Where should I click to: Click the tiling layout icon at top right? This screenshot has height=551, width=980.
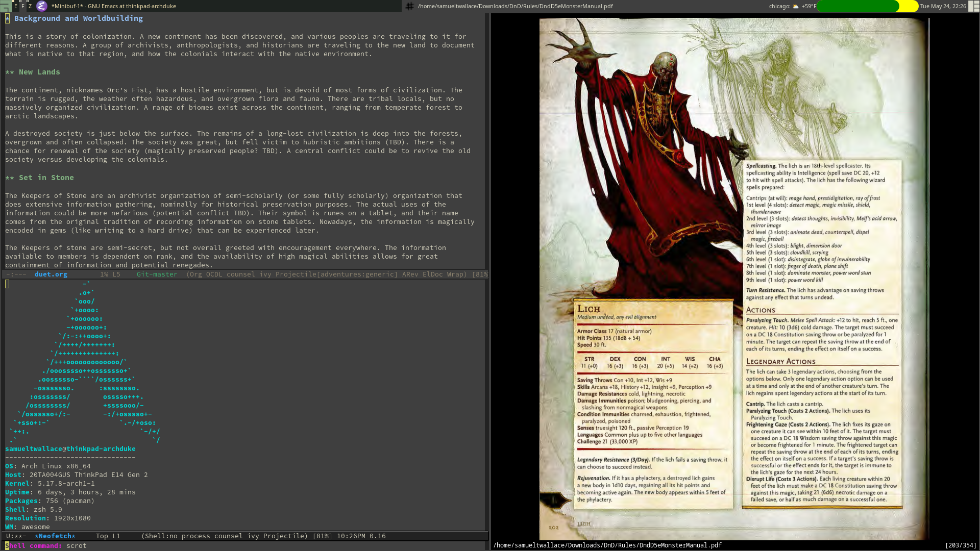[x=974, y=6]
